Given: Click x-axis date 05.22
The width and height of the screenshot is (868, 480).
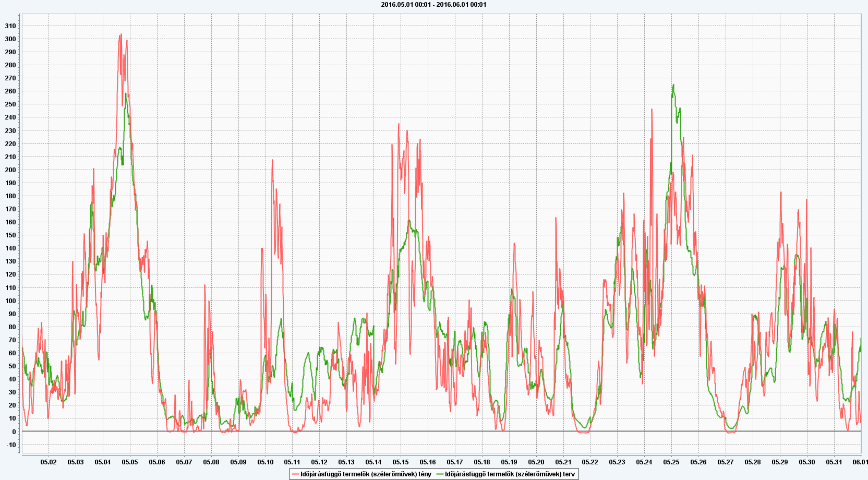Looking at the screenshot, I should click(590, 462).
